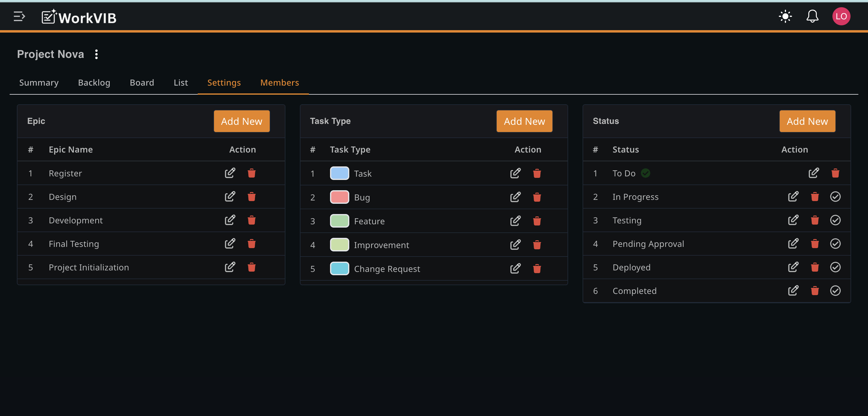This screenshot has width=868, height=416.
Task: Delete the Change Request task type
Action: [x=537, y=268]
